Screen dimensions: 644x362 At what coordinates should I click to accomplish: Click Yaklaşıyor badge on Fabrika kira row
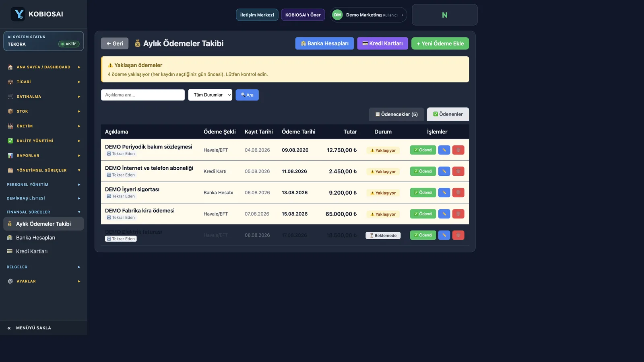383,214
